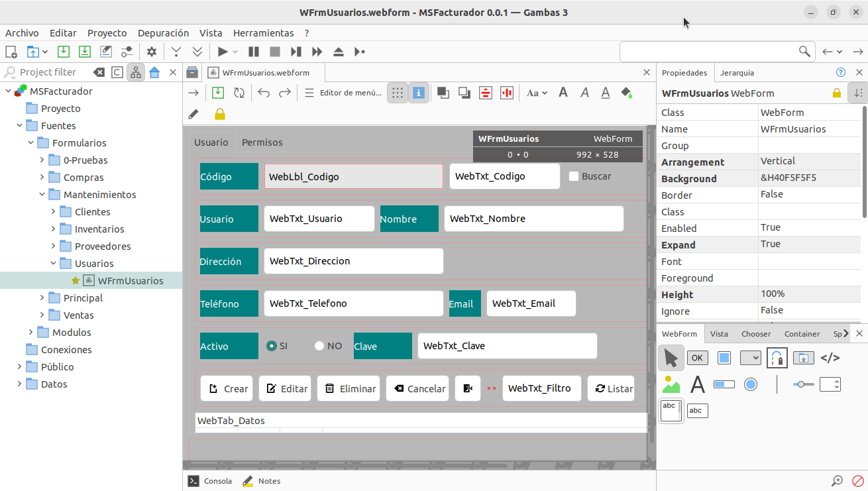The width and height of the screenshot is (868, 491).
Task: Clear the project filter with the backspace icon
Action: coord(99,72)
